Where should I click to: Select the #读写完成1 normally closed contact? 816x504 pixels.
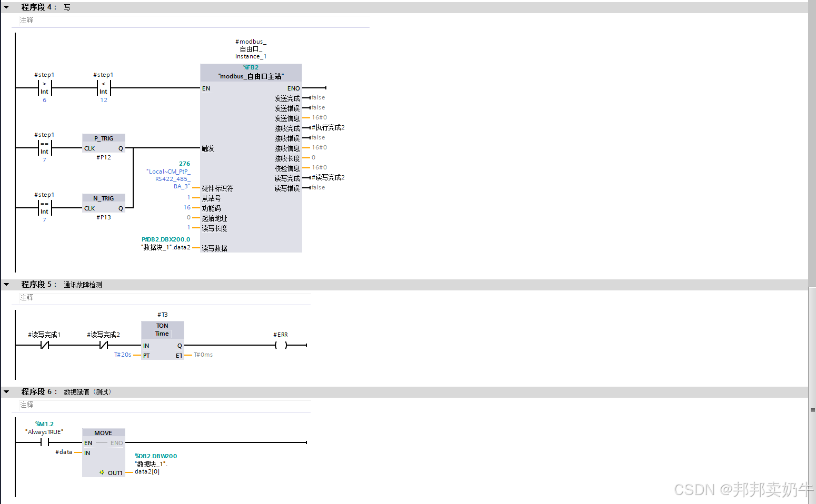(45, 345)
